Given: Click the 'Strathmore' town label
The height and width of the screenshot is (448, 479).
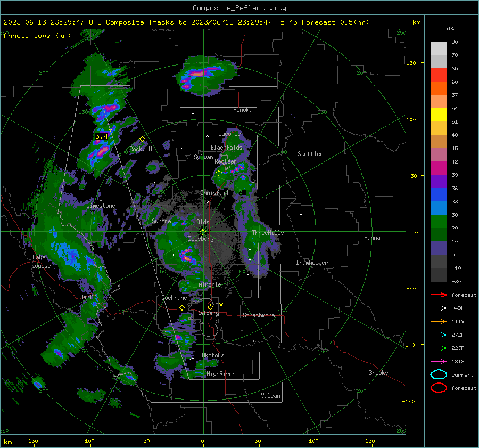Looking at the screenshot, I should [x=259, y=315].
